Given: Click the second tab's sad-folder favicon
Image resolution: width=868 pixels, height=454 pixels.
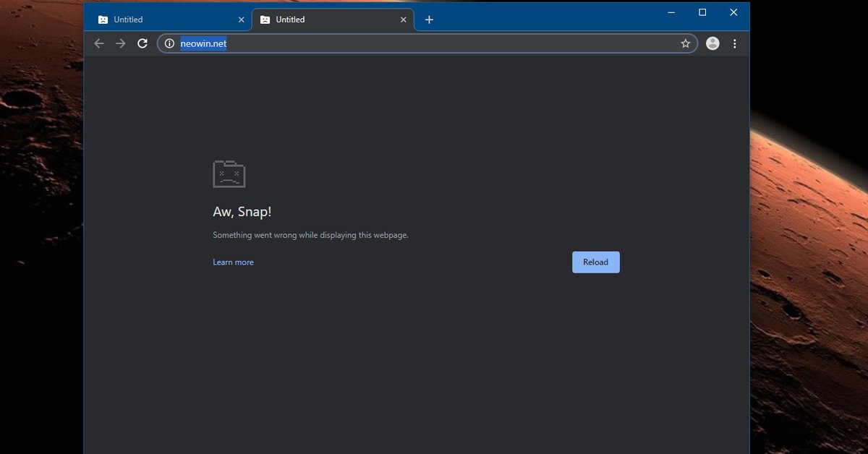Looking at the screenshot, I should point(265,20).
